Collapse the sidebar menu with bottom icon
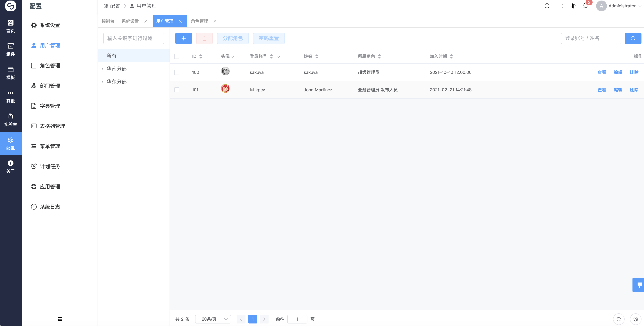The image size is (644, 326). pos(60,319)
